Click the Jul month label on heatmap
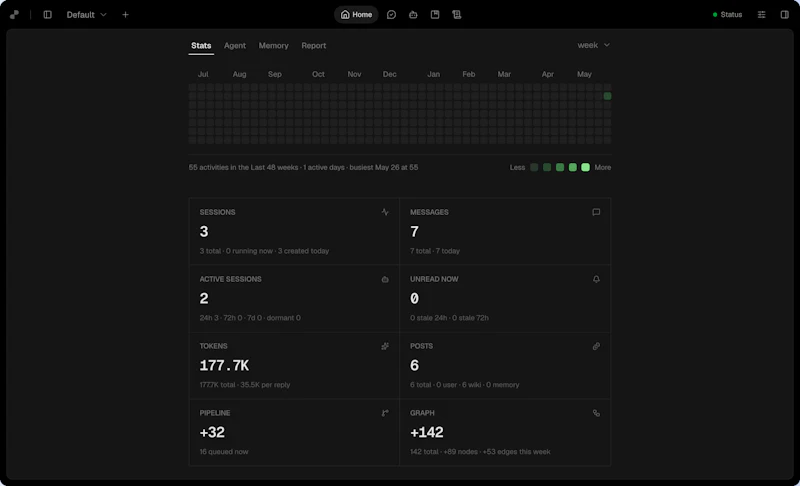Viewport: 800px width, 486px height. 203,74
